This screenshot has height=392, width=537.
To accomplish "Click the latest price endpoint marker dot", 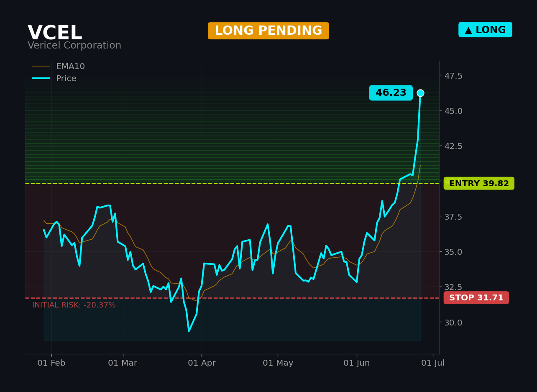I will pos(420,93).
